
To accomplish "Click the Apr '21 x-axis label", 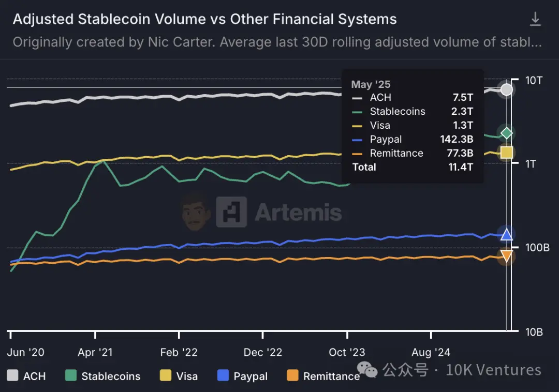I will pyautogui.click(x=95, y=352).
